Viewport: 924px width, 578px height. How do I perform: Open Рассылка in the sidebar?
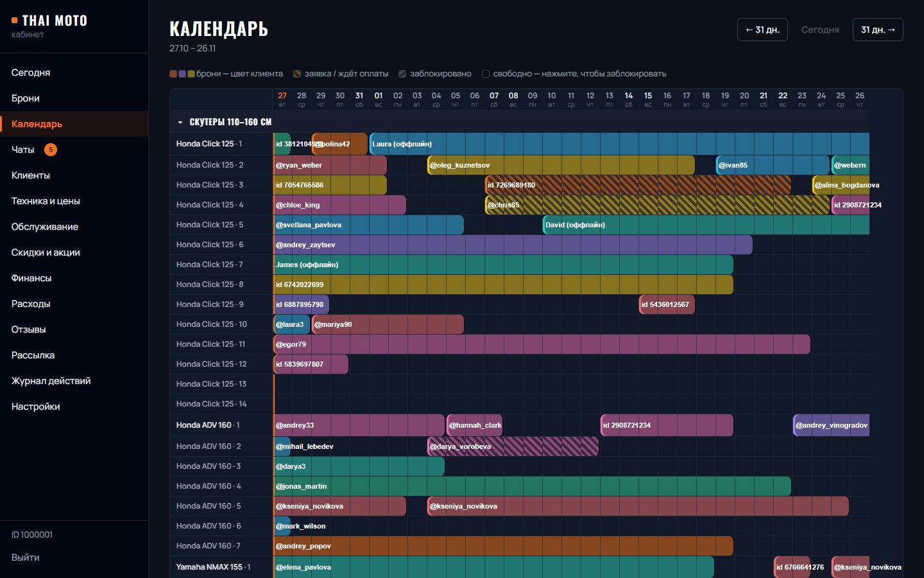click(74, 355)
